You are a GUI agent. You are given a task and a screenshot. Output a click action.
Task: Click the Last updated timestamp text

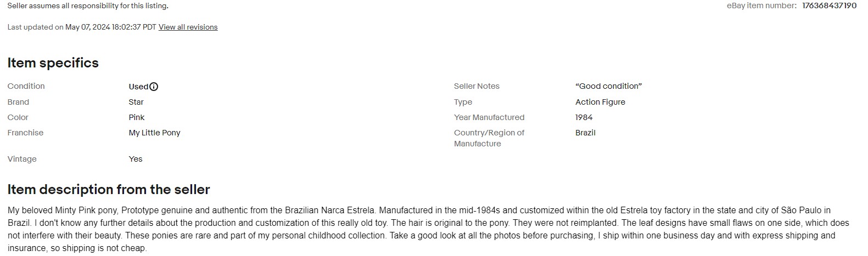click(x=82, y=27)
